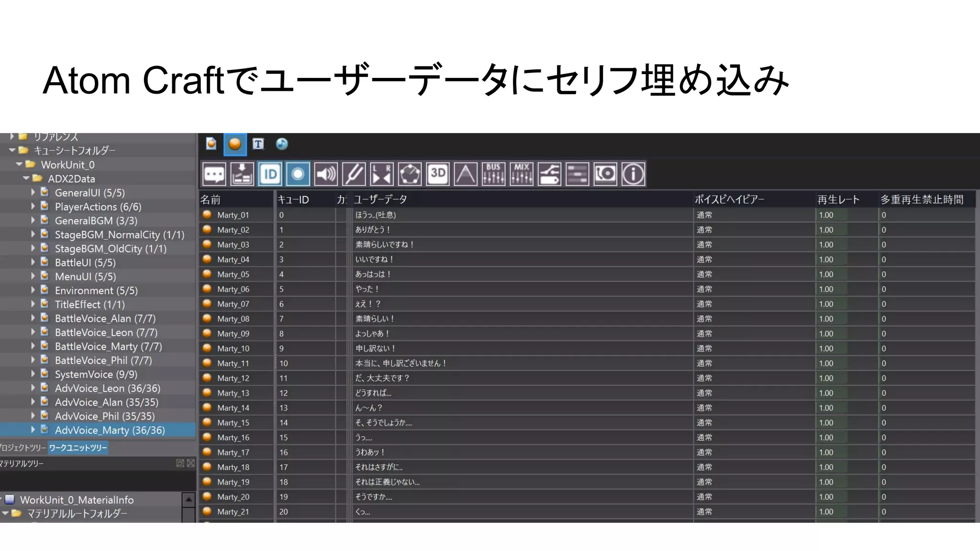Sort by the 再生レート column header
The width and height of the screenshot is (980, 551).
pos(847,199)
